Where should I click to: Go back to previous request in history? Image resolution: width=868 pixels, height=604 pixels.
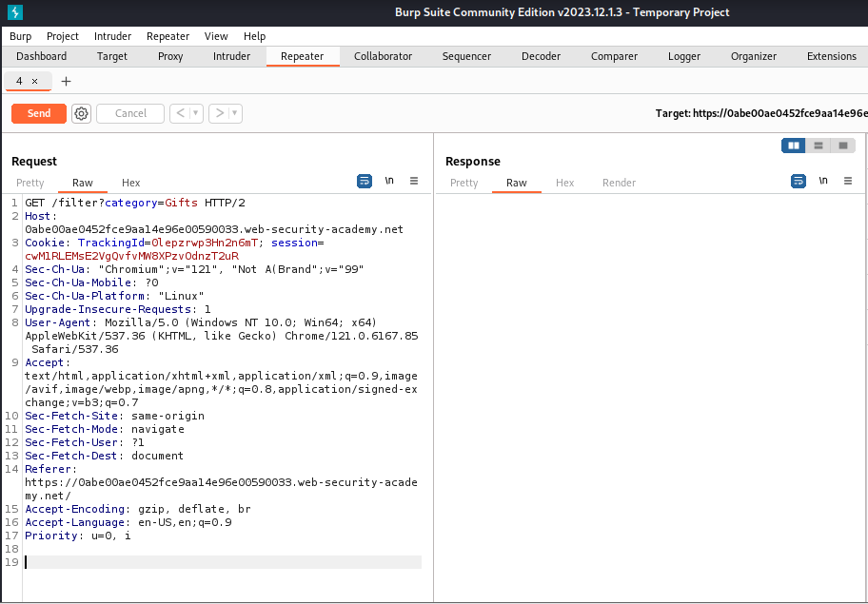click(180, 113)
